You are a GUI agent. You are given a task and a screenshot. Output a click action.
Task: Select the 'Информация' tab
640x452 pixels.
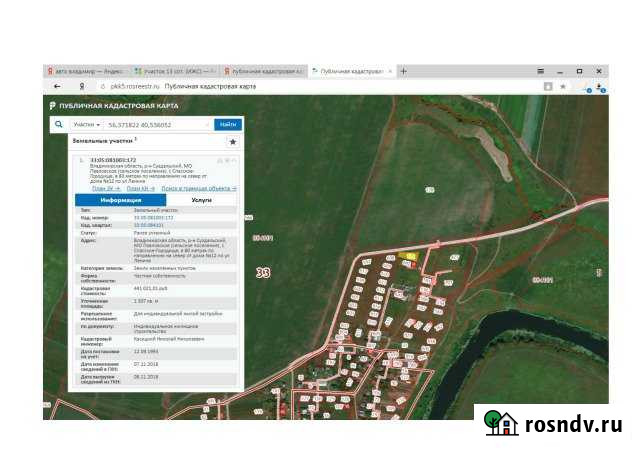click(120, 200)
